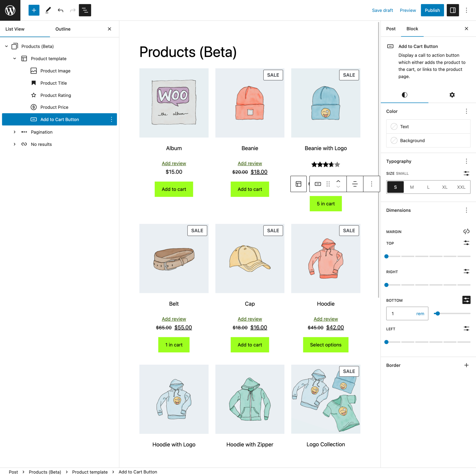Click the WordPress logo icon
The image size is (476, 476).
(10, 10)
